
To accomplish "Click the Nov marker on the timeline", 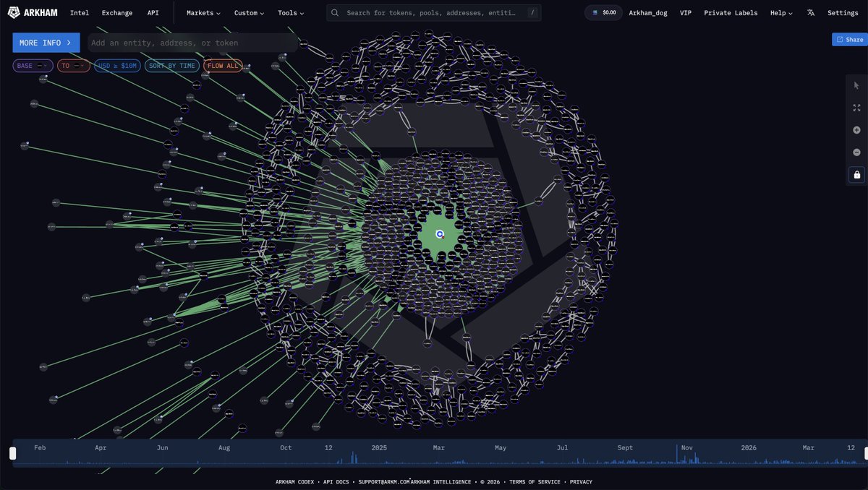I will coord(686,448).
